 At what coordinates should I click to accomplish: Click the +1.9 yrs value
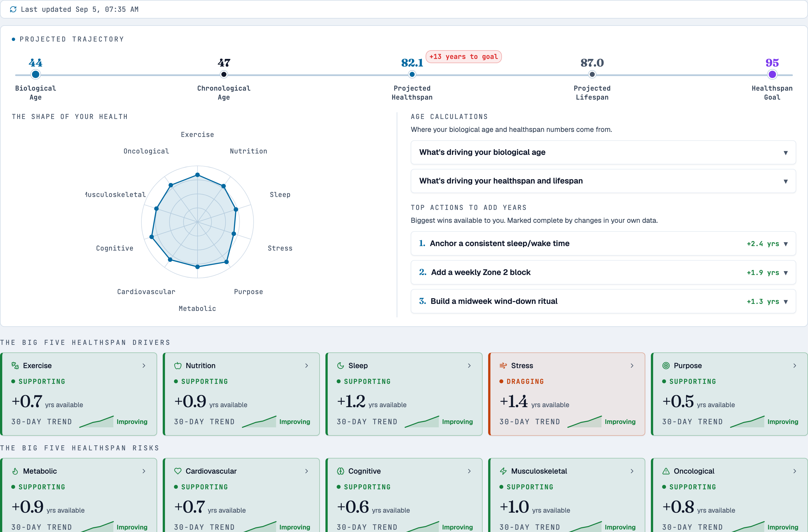pos(763,273)
